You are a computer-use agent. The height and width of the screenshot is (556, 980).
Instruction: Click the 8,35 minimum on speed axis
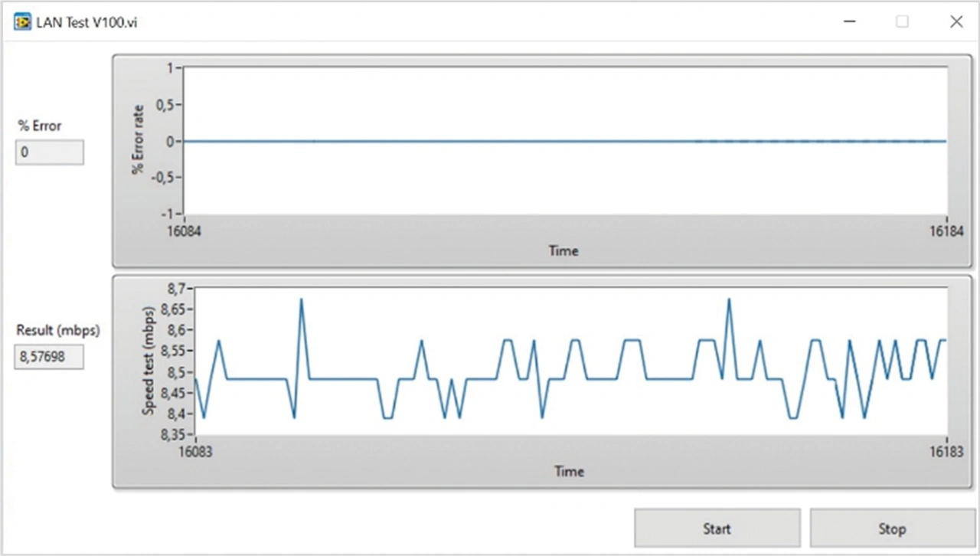[171, 434]
